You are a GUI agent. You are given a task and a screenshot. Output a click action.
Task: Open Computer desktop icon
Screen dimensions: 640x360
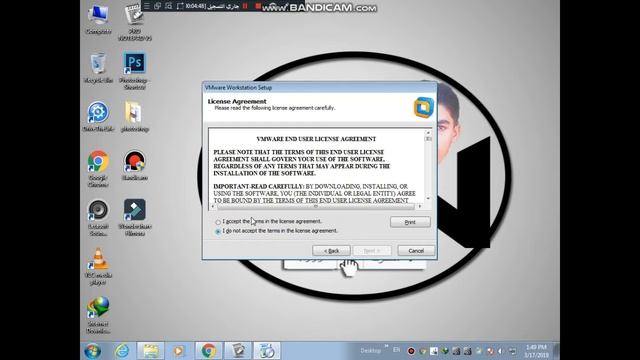[98, 19]
